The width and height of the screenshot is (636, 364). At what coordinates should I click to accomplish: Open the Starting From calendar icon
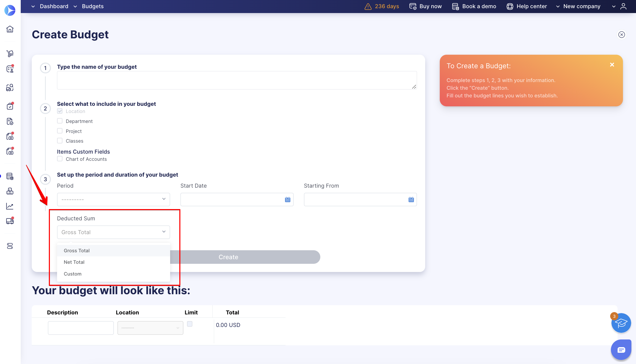click(x=411, y=200)
